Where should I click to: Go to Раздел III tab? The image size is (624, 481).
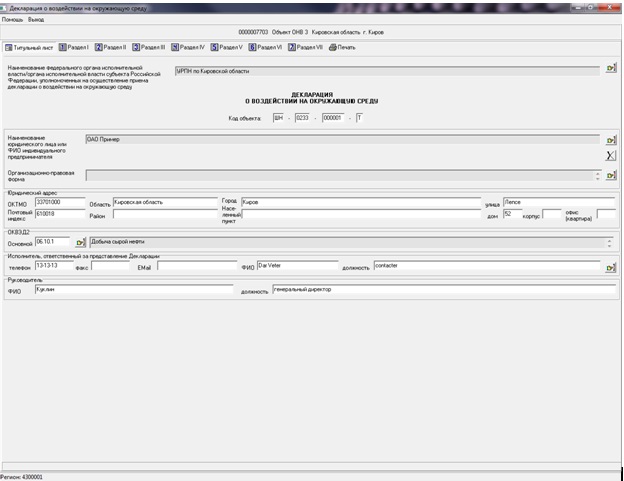click(x=152, y=47)
